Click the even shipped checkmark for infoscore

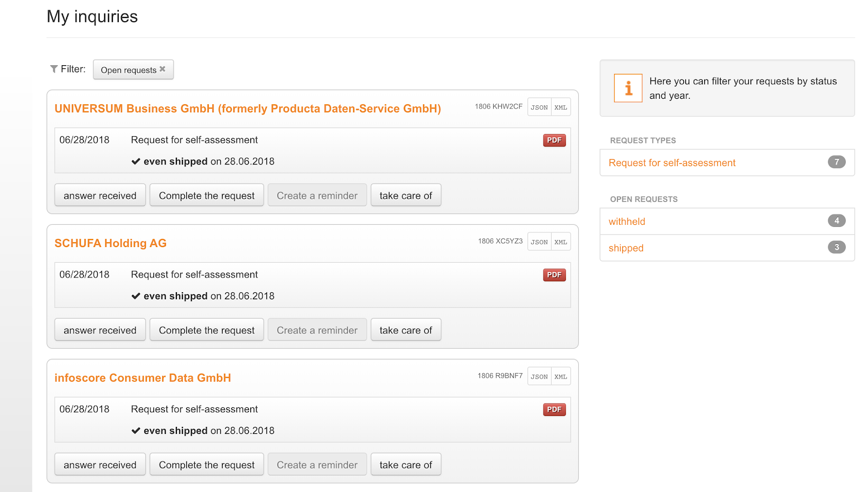pos(136,431)
